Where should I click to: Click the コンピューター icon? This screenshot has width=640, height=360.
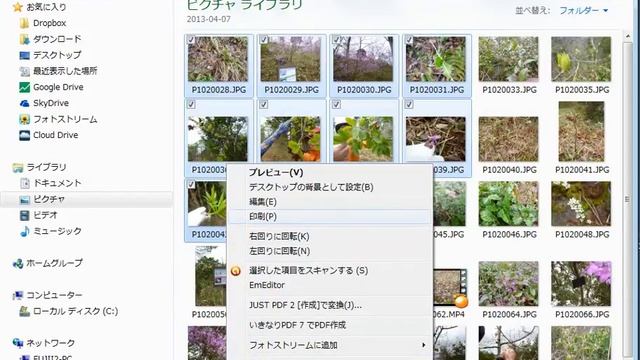18,295
